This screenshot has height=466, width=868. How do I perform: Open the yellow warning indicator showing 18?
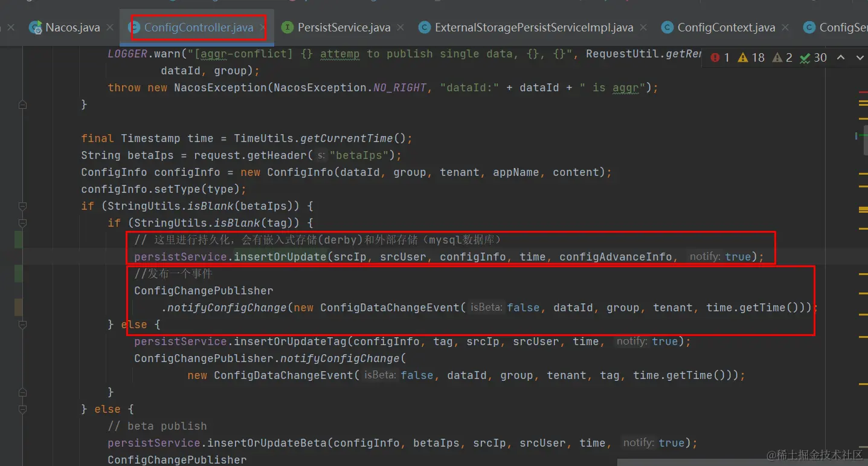[751, 58]
